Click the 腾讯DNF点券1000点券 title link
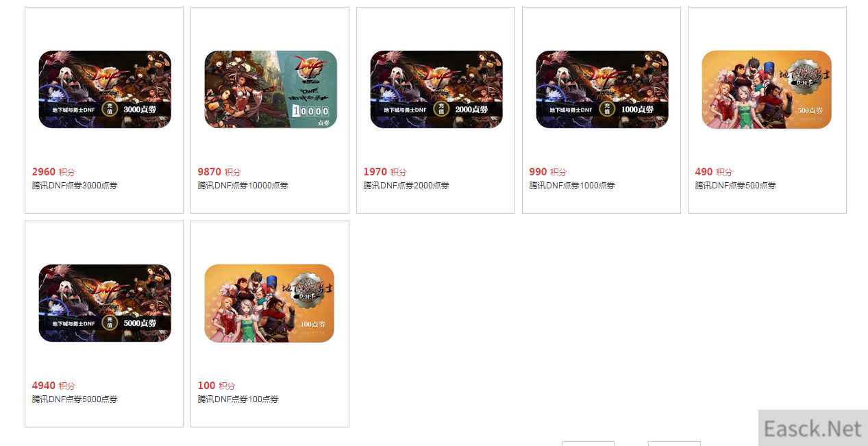Image resolution: width=868 pixels, height=446 pixels. pos(572,186)
